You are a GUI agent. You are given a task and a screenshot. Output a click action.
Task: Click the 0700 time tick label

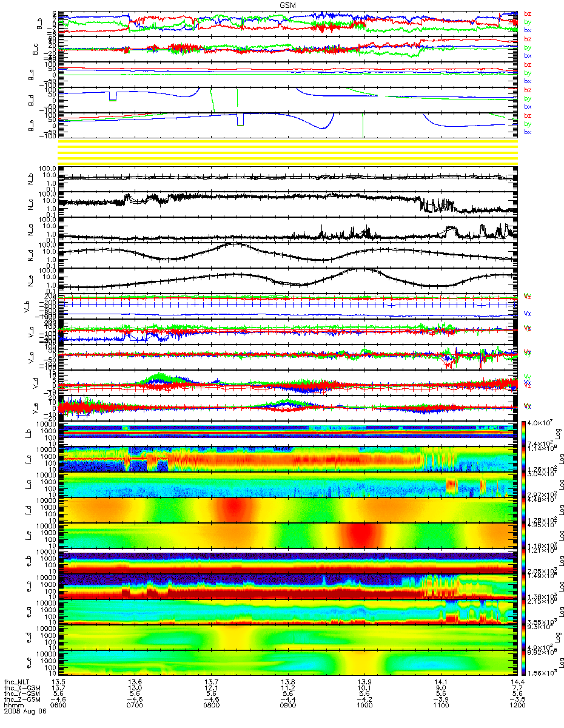[135, 704]
